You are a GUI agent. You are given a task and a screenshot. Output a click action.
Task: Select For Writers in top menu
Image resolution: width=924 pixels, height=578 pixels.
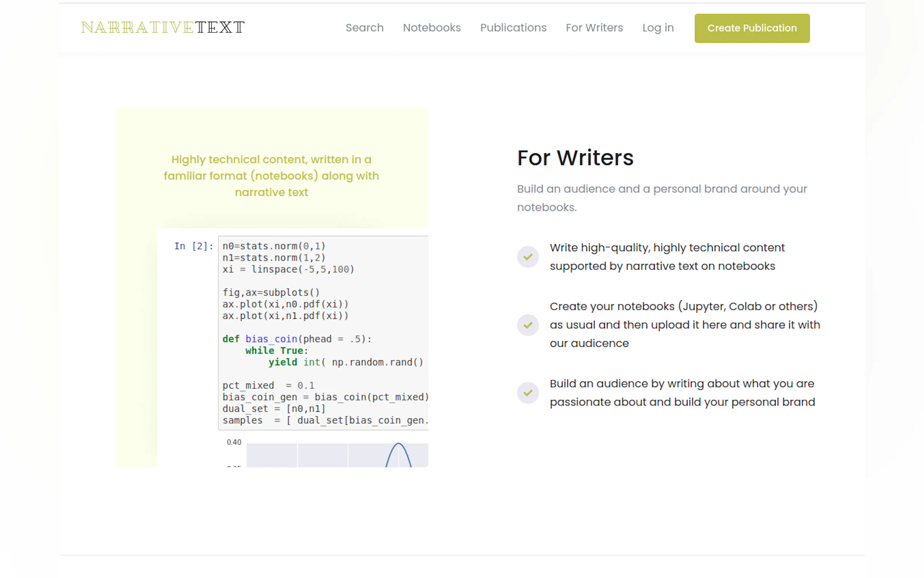coord(594,28)
